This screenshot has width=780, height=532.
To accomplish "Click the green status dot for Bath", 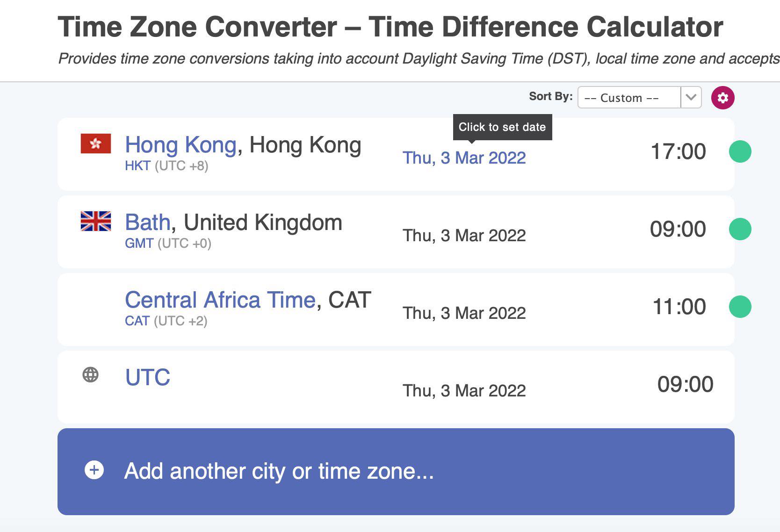I will (740, 229).
